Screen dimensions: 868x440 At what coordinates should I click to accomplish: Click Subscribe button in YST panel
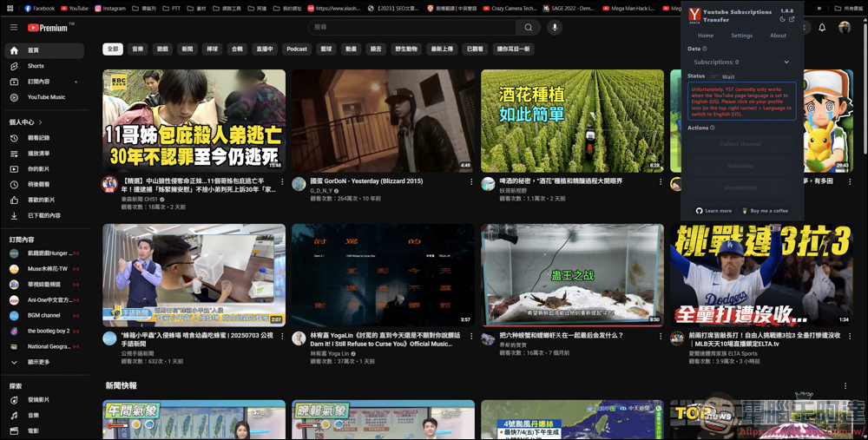(740, 166)
